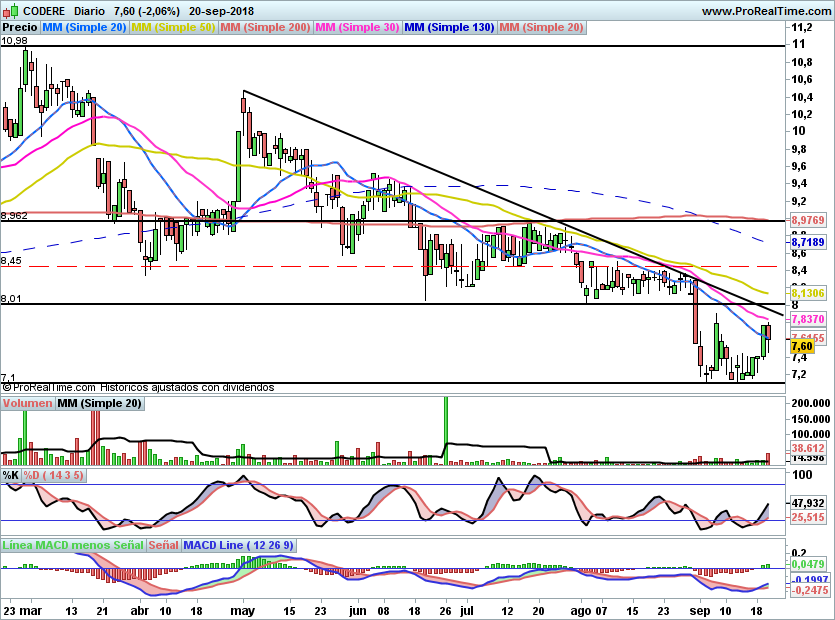
Task: Select the magenta MM (Simple 30) label
Action: [357, 28]
